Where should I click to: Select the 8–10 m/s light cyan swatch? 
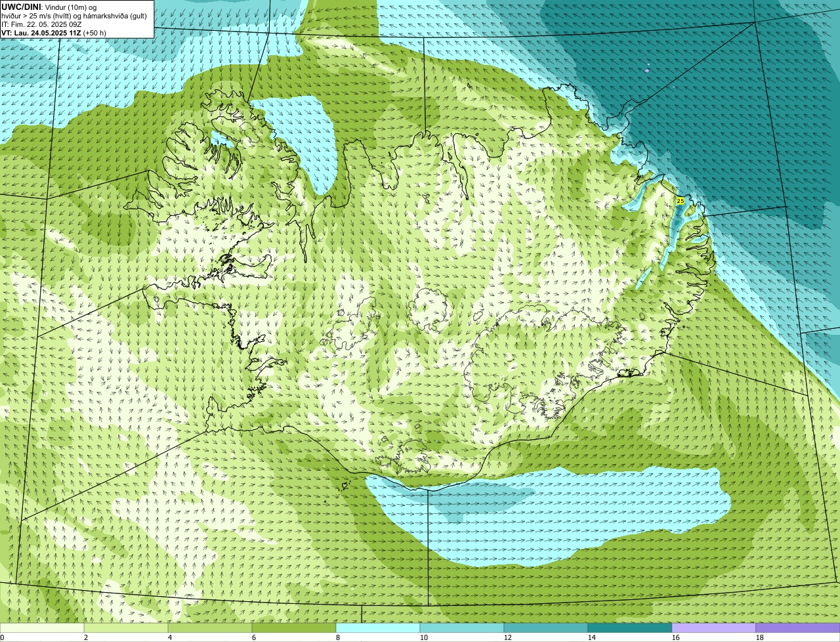click(x=378, y=628)
